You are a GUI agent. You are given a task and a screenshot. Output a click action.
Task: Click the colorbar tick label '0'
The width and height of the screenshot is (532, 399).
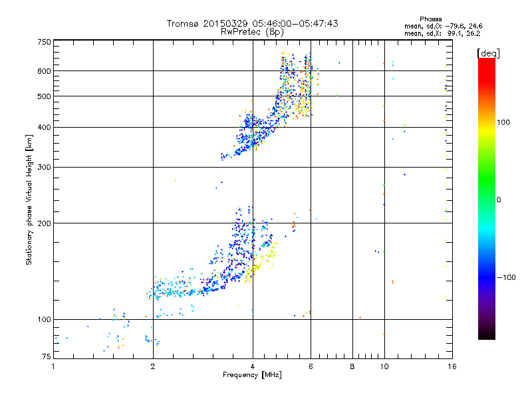[499, 200]
